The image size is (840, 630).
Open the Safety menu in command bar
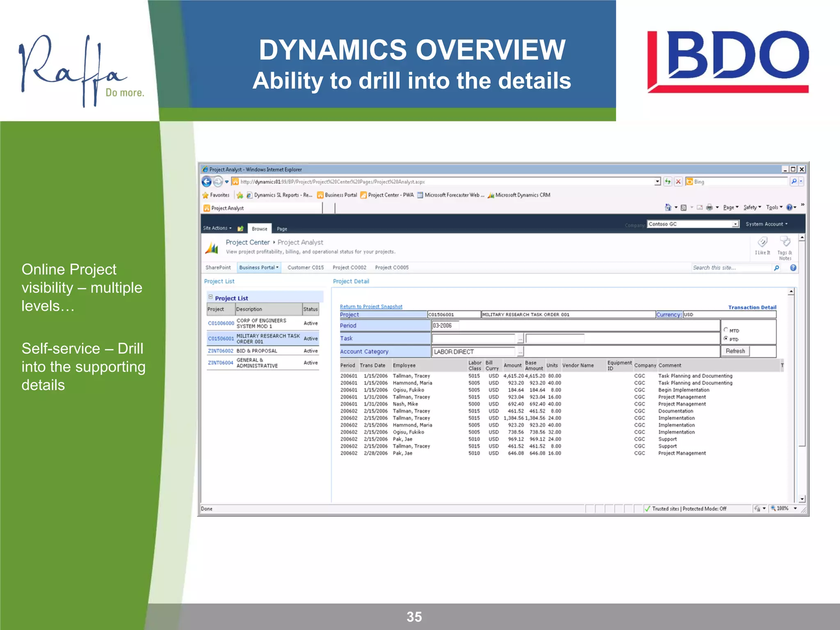[x=752, y=208]
